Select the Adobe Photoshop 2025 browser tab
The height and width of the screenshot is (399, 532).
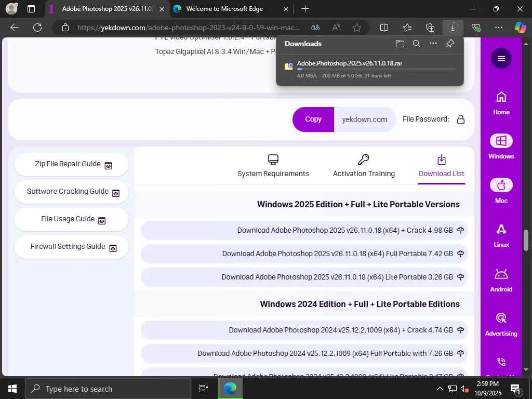click(x=107, y=9)
